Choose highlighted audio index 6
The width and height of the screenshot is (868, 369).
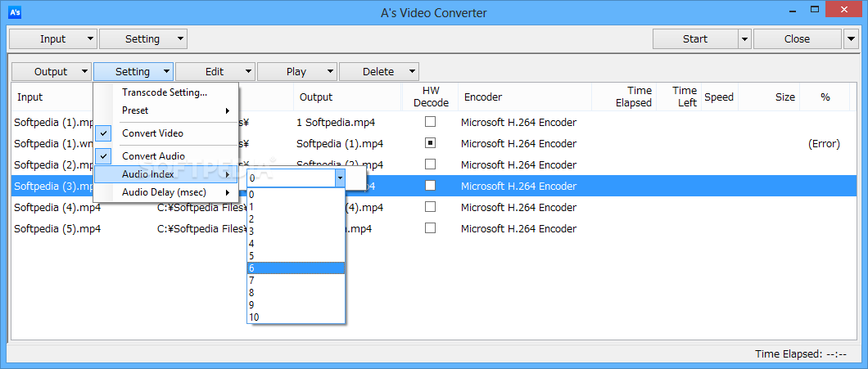pyautogui.click(x=296, y=268)
